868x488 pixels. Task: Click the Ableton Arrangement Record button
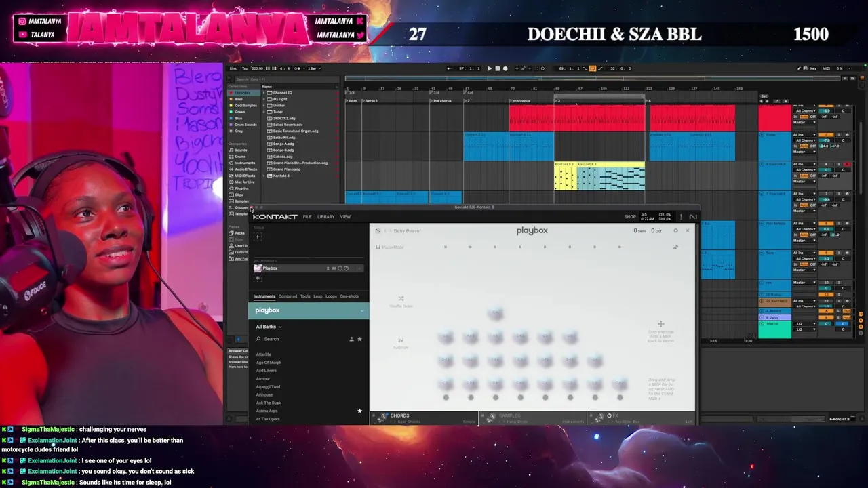pos(505,68)
